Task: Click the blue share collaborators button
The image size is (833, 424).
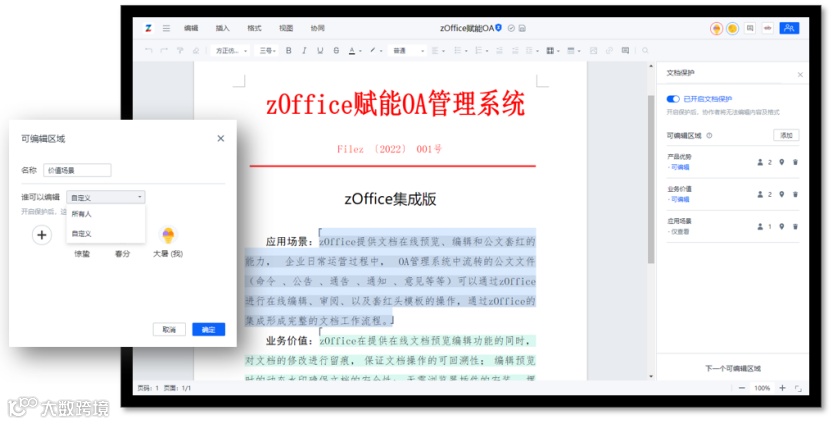Action: [789, 28]
